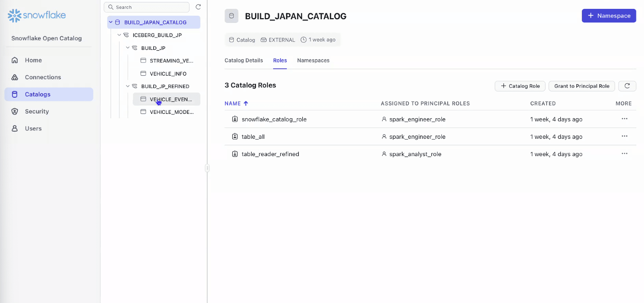Click the VEHICLE_MODE... table icon

coord(143,111)
